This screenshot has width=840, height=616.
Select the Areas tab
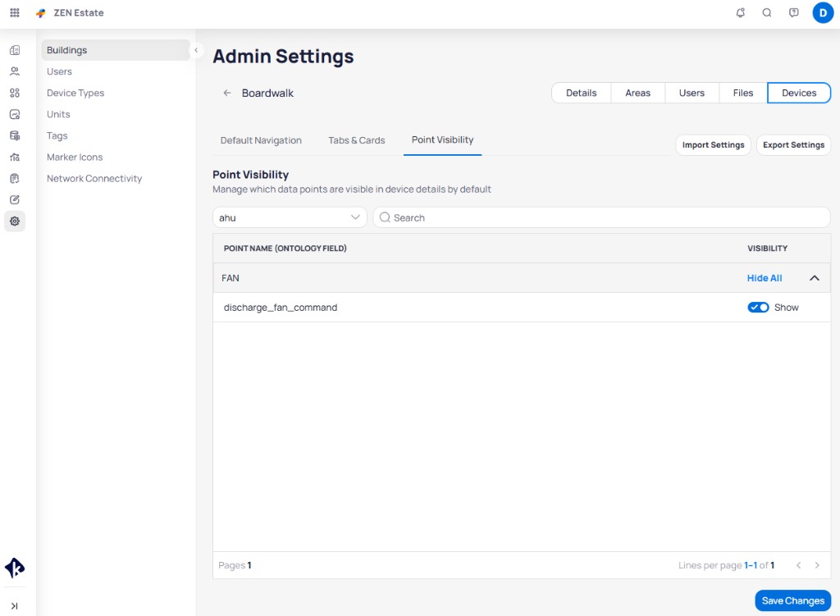[x=637, y=93]
